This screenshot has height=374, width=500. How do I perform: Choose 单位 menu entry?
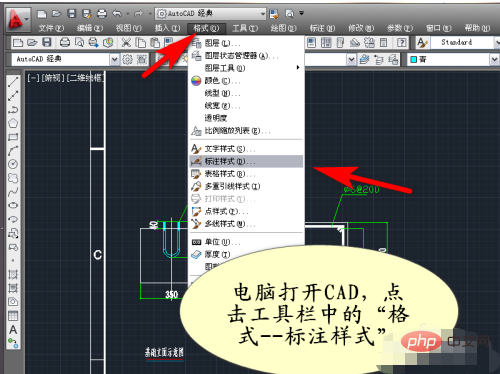[x=246, y=242]
